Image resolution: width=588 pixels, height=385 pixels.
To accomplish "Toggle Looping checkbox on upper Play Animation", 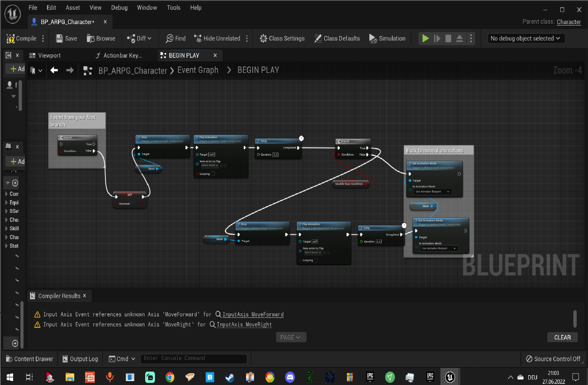I will tap(213, 174).
